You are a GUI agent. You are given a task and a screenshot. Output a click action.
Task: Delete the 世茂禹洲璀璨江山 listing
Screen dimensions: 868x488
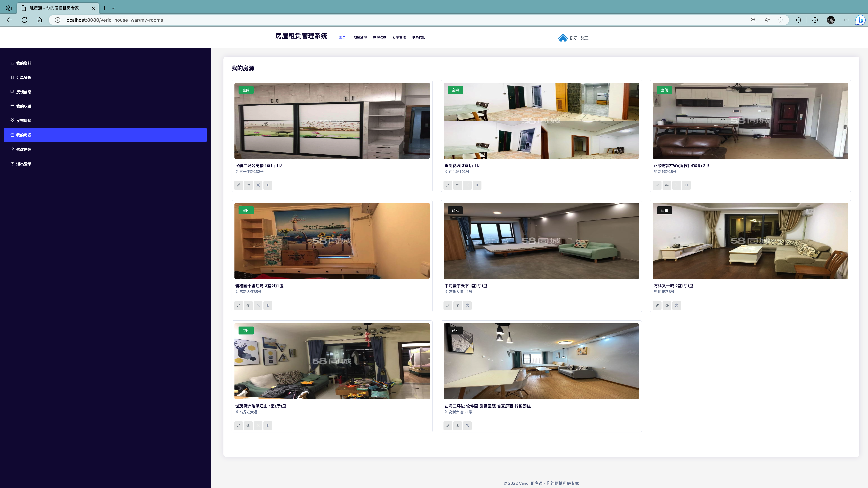pyautogui.click(x=258, y=425)
